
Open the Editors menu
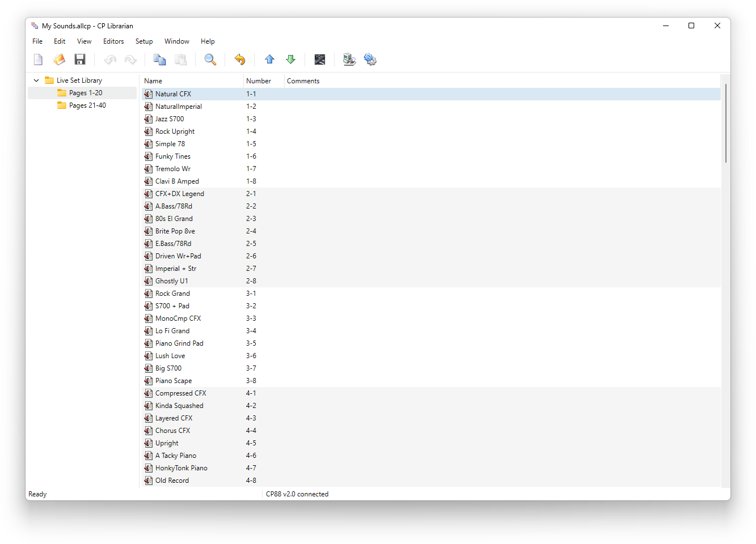113,41
